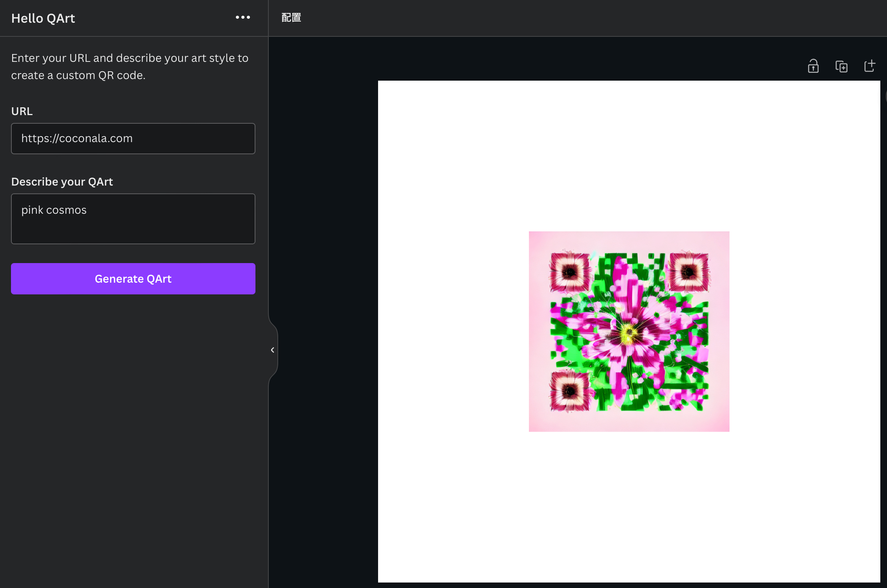Click the add page icon

pos(870,66)
